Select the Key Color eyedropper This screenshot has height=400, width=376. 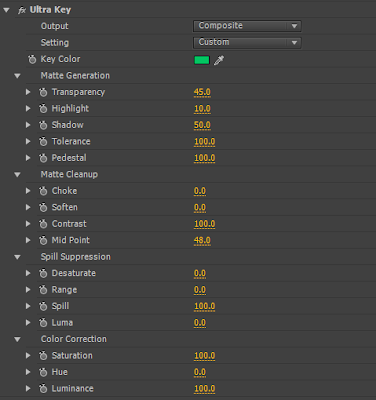[219, 60]
